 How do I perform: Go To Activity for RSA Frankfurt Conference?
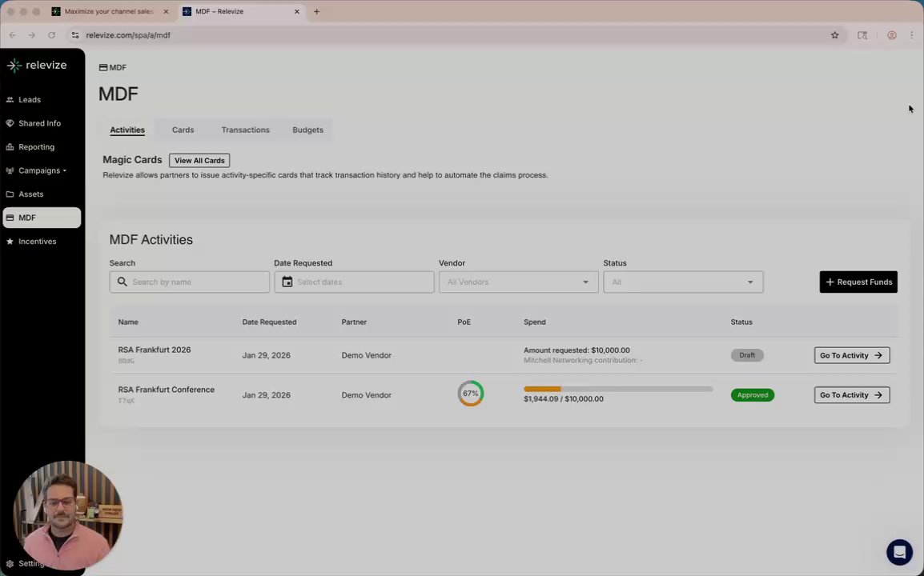[851, 394]
